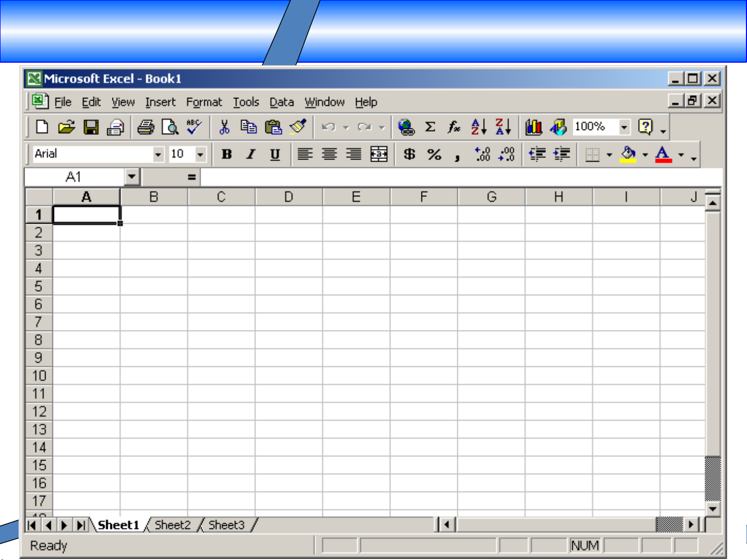Image resolution: width=747 pixels, height=560 pixels.
Task: Toggle Bold formatting
Action: tap(227, 154)
